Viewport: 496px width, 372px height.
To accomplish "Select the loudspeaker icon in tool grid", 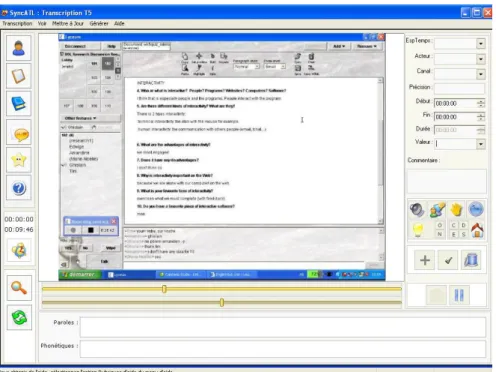I will pos(417,210).
